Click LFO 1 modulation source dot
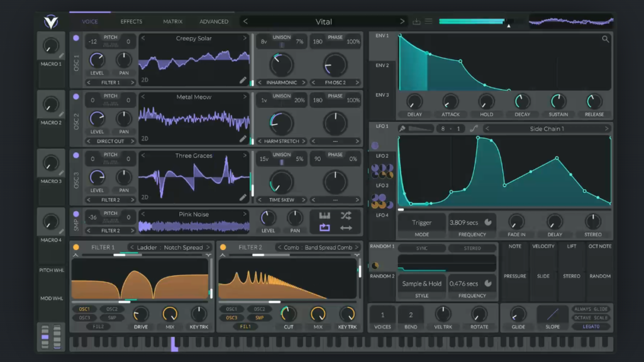Screen dimensions: 644x362 pyautogui.click(x=375, y=145)
